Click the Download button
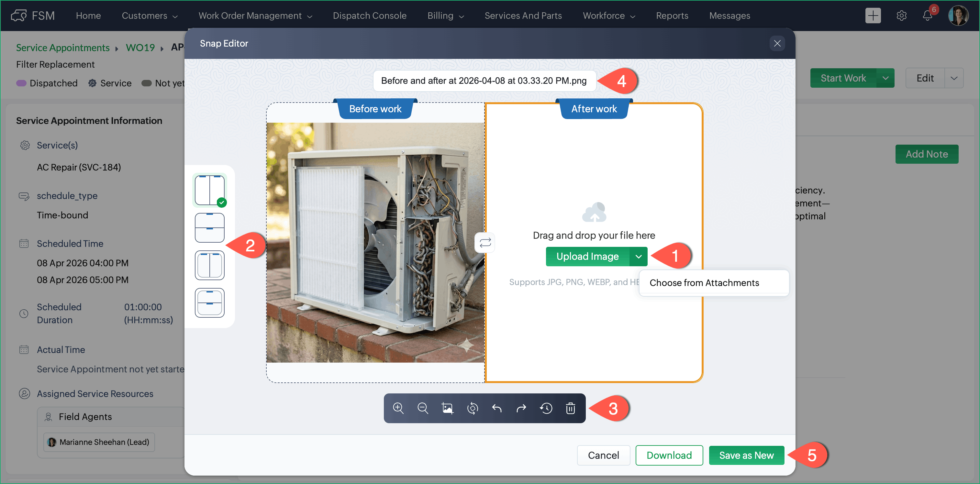980x484 pixels. (x=669, y=455)
